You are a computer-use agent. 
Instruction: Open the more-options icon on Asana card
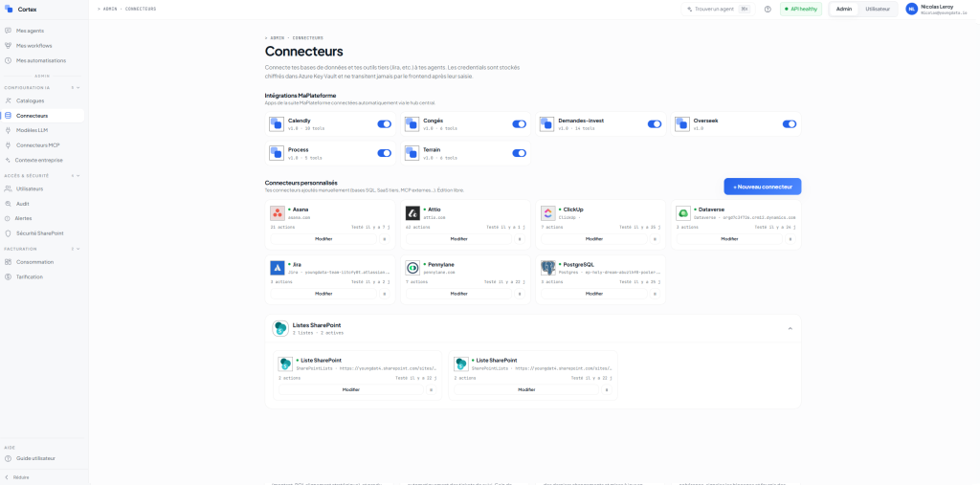tap(385, 239)
